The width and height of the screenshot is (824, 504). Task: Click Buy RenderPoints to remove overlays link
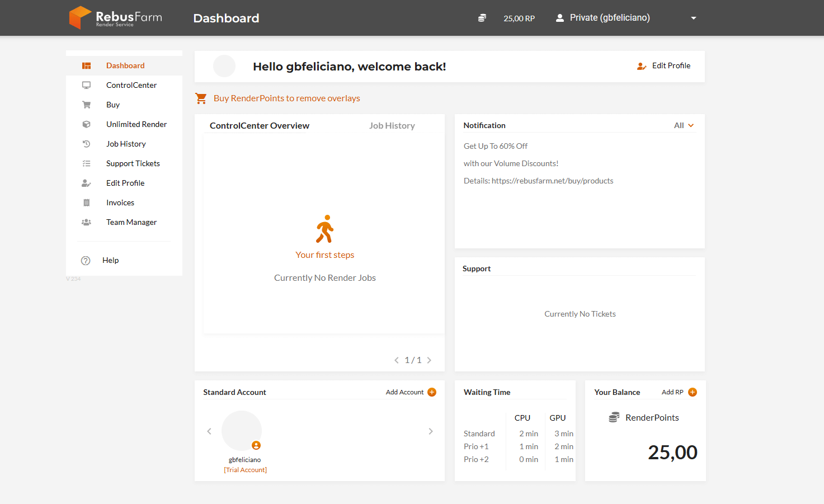[x=287, y=98]
